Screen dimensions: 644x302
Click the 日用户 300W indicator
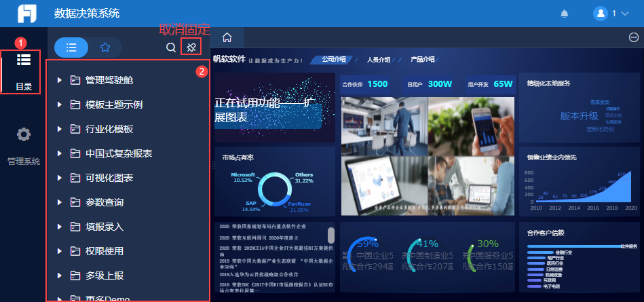pyautogui.click(x=429, y=84)
